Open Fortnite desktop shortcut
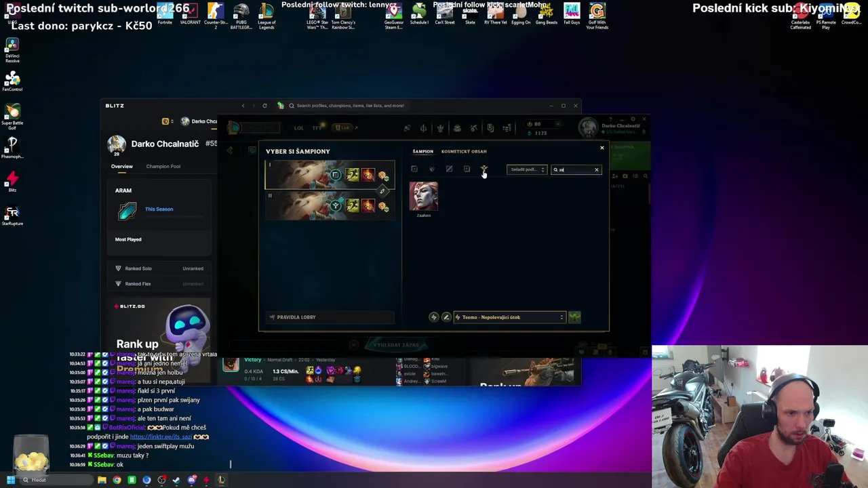This screenshot has height=488, width=868. [x=165, y=14]
